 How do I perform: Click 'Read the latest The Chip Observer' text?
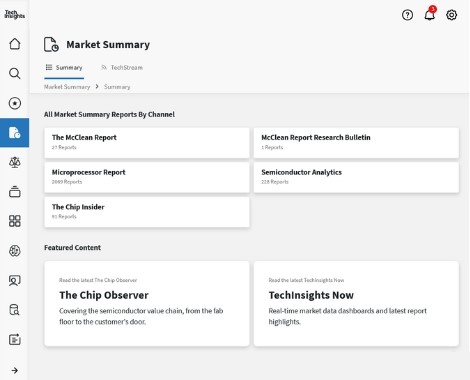click(x=98, y=280)
